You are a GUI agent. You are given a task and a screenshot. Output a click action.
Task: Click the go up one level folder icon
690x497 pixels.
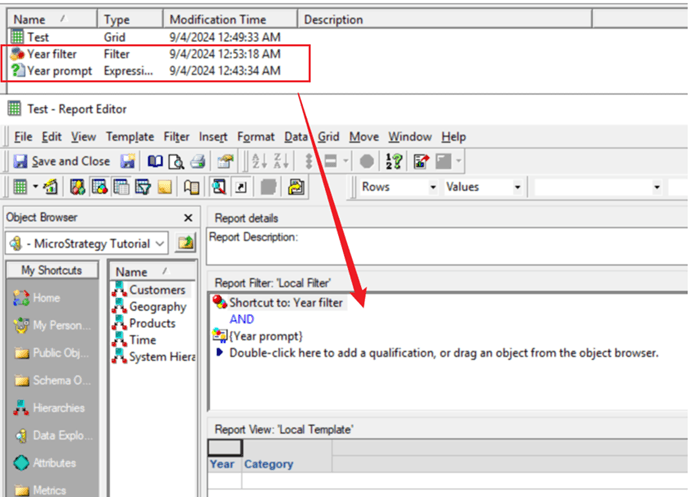[x=186, y=243]
